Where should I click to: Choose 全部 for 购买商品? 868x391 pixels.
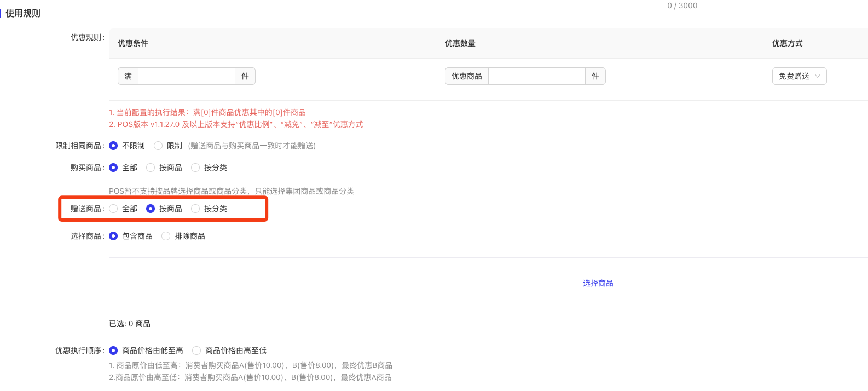[x=113, y=168]
